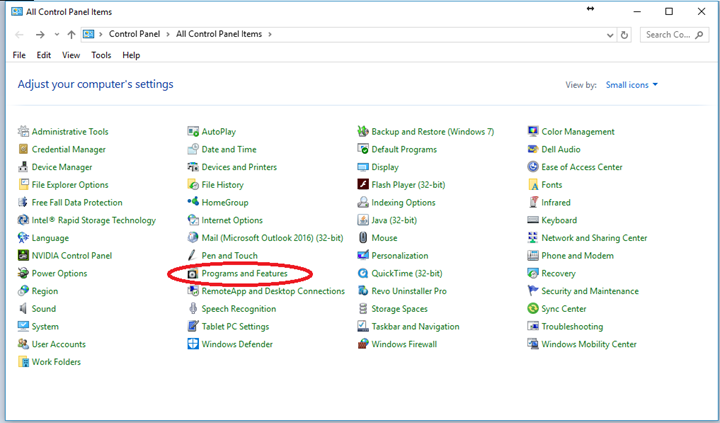Open the Network and Sharing Center link
Screen dimensions: 720x423
tap(594, 238)
